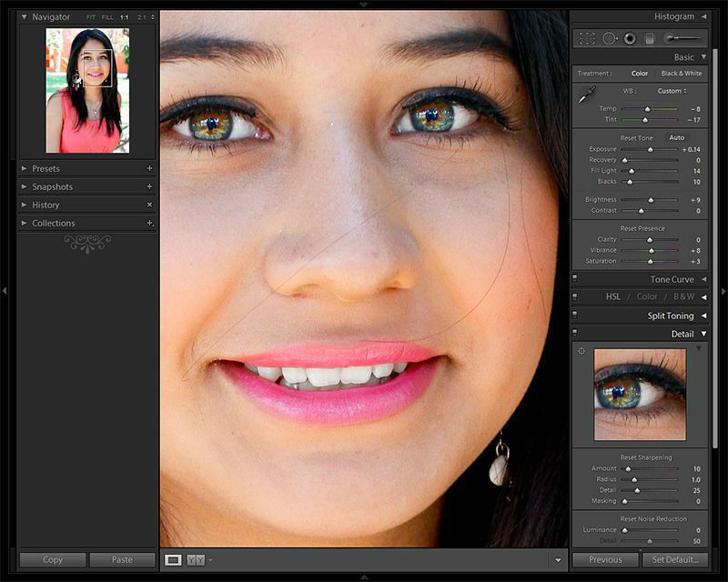Image resolution: width=728 pixels, height=582 pixels.
Task: Click the Previous button
Action: click(605, 559)
